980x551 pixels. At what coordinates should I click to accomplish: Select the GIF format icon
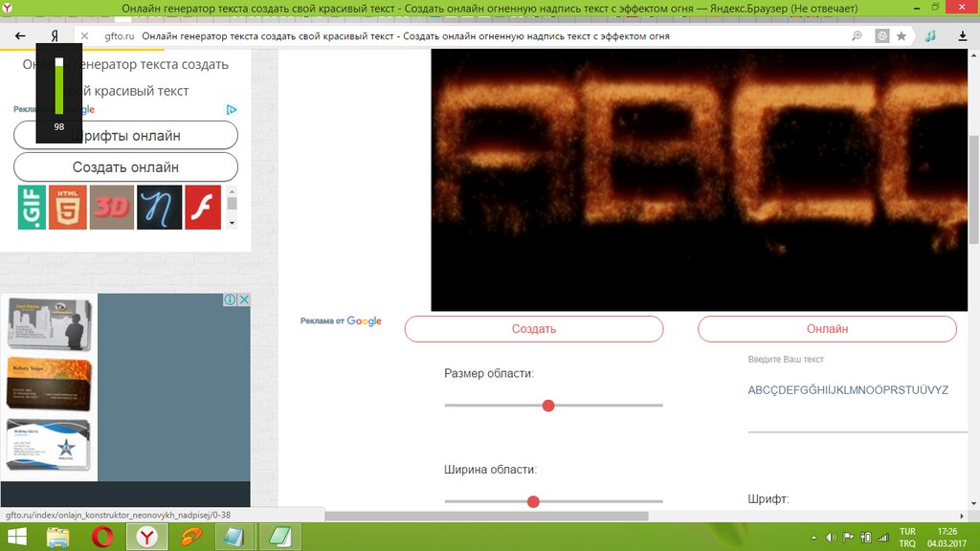(32, 207)
